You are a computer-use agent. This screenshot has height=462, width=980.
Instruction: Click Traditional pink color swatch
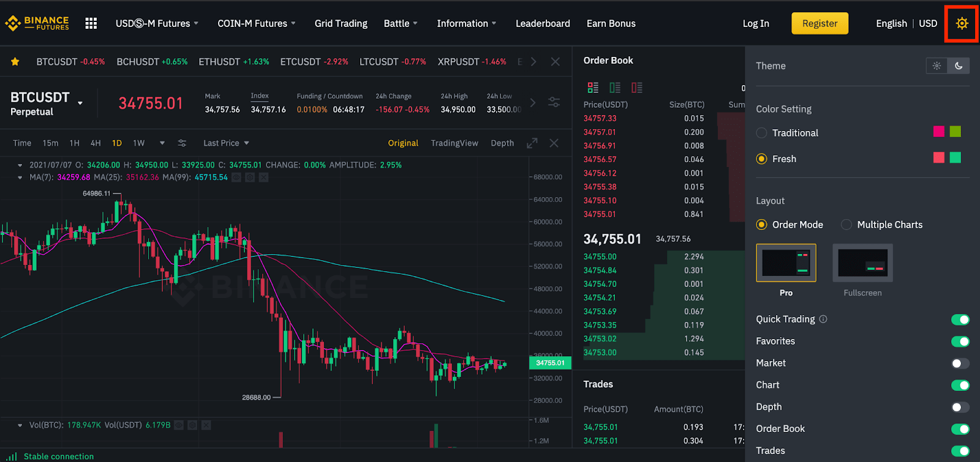[x=938, y=132]
